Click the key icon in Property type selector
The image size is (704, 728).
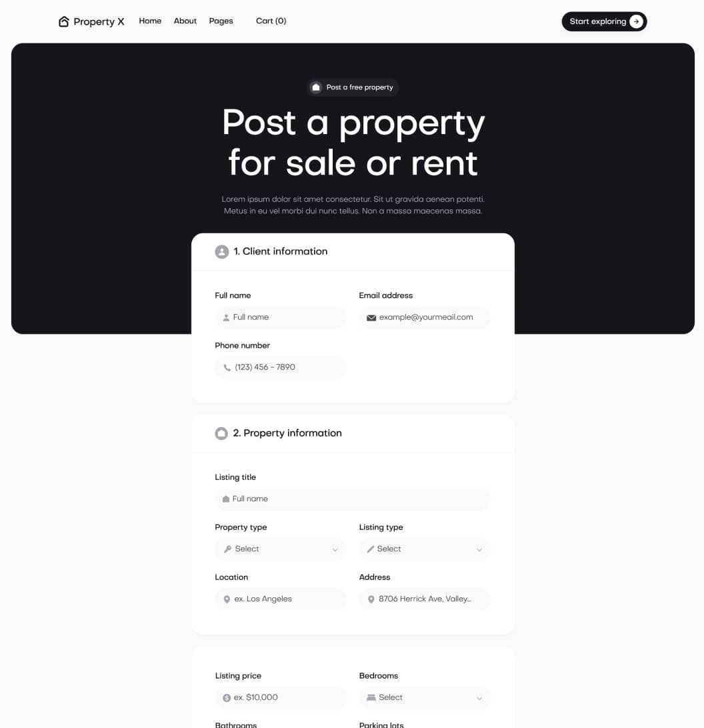227,549
